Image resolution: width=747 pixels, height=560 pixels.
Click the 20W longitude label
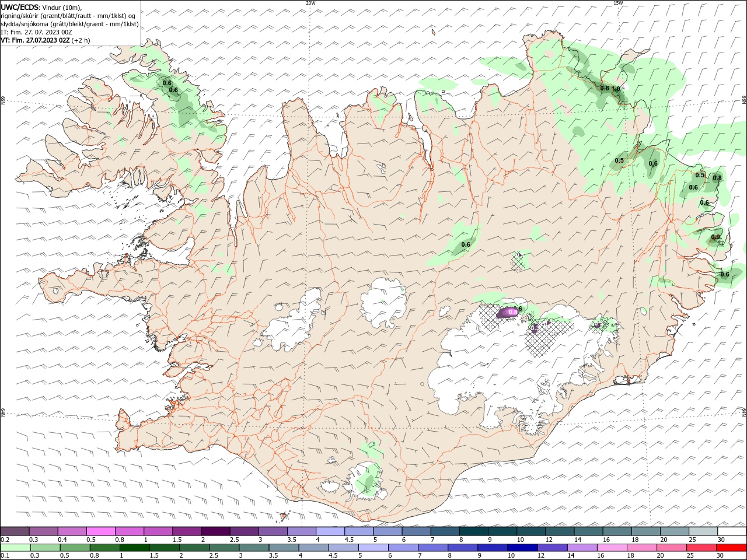[310, 3]
